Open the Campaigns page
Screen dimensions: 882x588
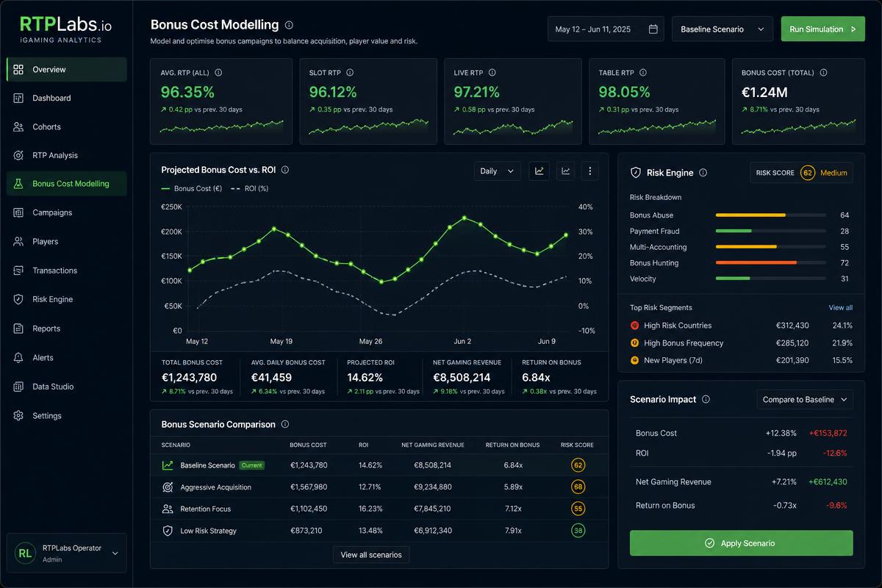(x=66, y=212)
